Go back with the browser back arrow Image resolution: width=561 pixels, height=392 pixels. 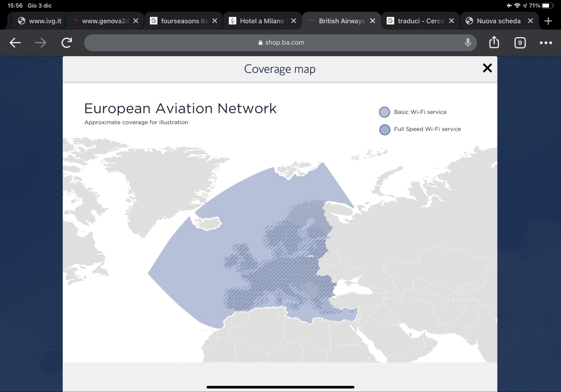15,43
